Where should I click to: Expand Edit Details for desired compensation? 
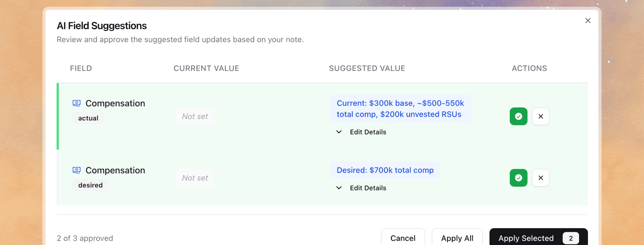pyautogui.click(x=368, y=188)
